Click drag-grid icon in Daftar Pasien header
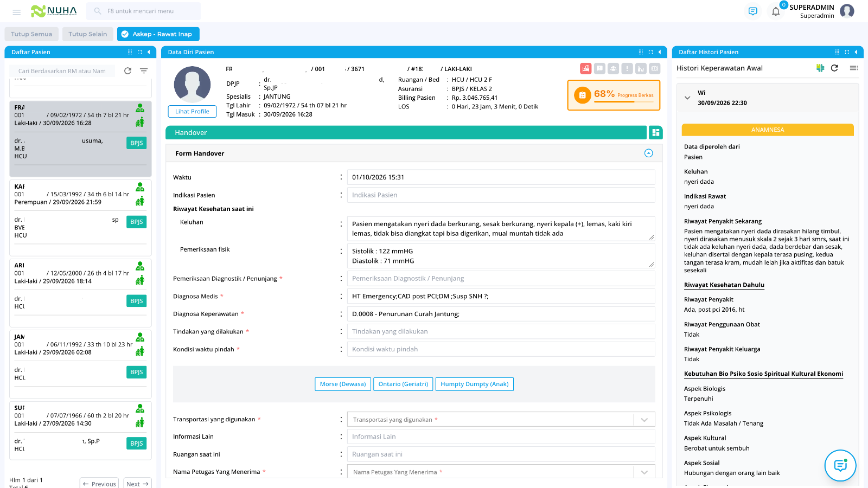 [x=130, y=52]
